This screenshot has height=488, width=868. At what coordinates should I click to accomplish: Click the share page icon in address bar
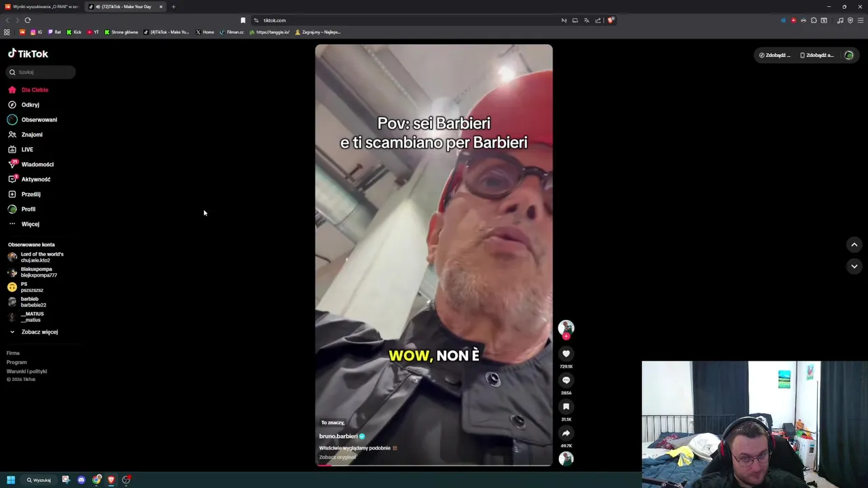click(598, 20)
